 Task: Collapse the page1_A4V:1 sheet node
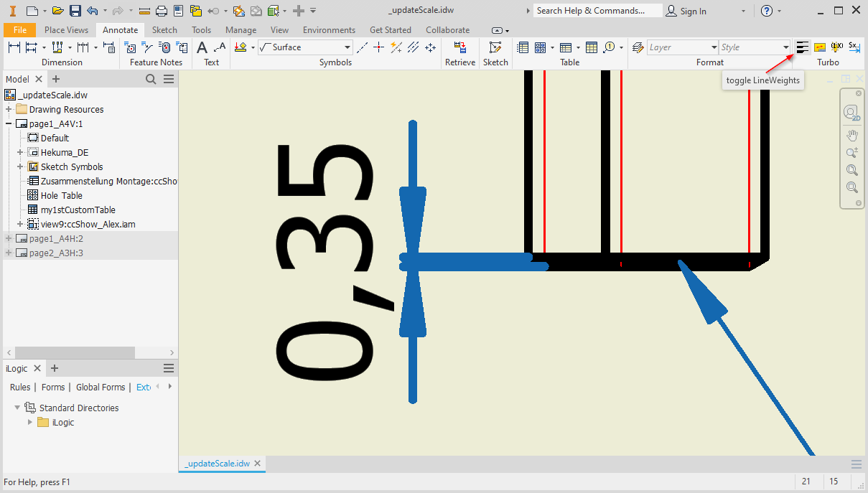tap(9, 124)
